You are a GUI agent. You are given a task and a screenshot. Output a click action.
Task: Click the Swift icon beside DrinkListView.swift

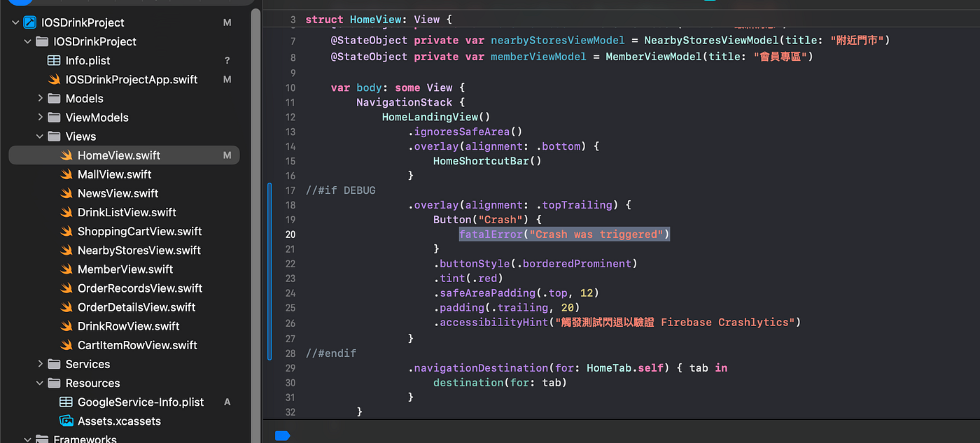(x=66, y=212)
